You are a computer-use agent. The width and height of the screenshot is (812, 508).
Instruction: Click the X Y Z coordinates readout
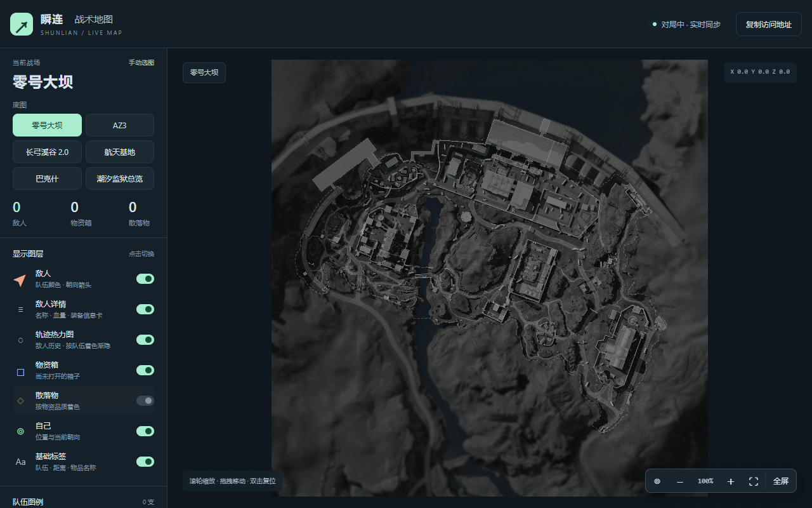[760, 72]
